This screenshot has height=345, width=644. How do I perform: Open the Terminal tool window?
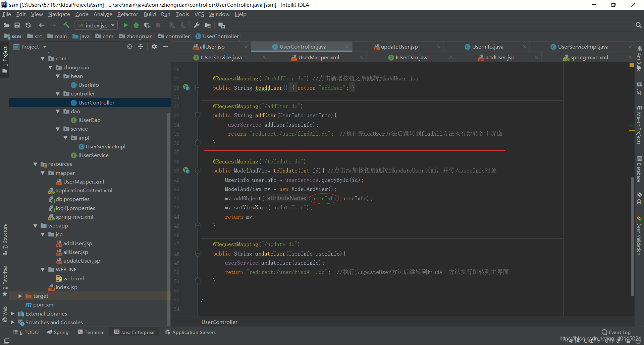click(91, 332)
